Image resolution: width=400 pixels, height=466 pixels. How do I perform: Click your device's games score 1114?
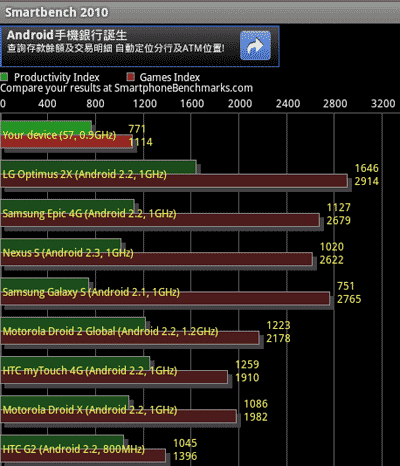[x=141, y=142]
